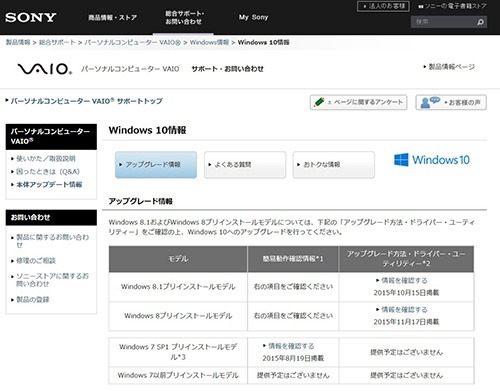Viewport: 500px width, 391px height.
Task: Click 2015年8月19日掲載 date text
Action: tap(293, 358)
